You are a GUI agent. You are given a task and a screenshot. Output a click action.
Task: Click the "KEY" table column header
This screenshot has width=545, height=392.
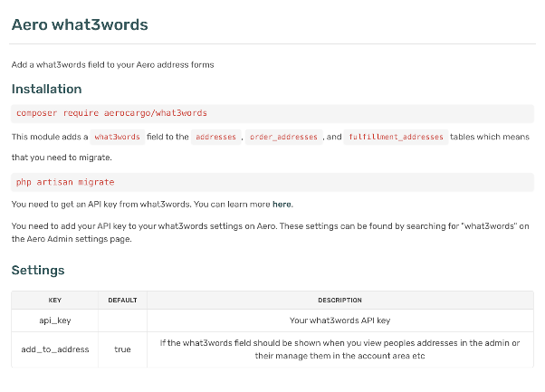pos(55,301)
